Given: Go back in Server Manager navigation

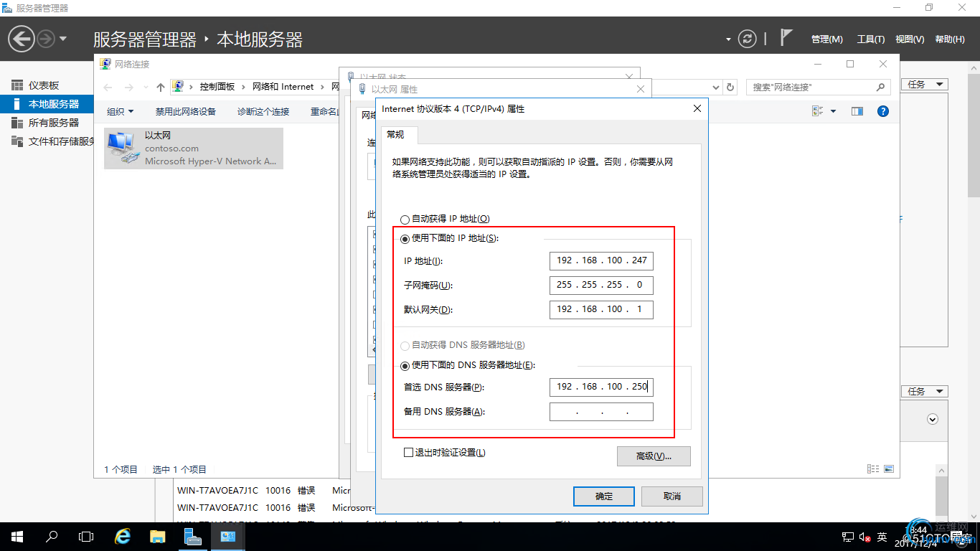Looking at the screenshot, I should coord(22,38).
